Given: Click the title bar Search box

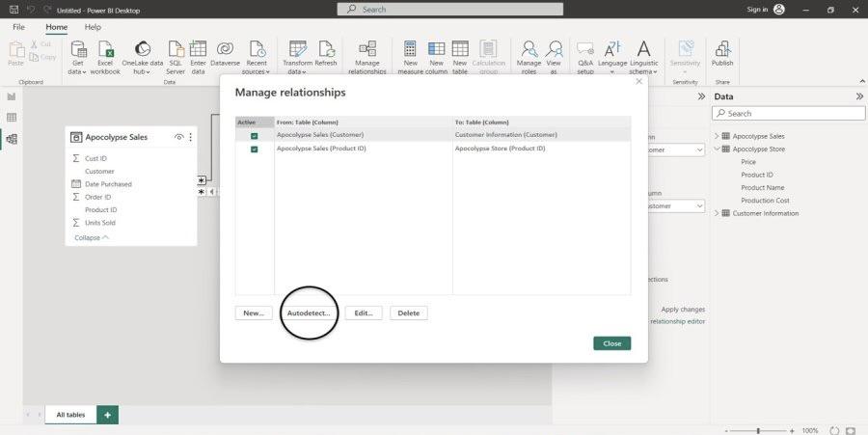Looking at the screenshot, I should tap(450, 10).
